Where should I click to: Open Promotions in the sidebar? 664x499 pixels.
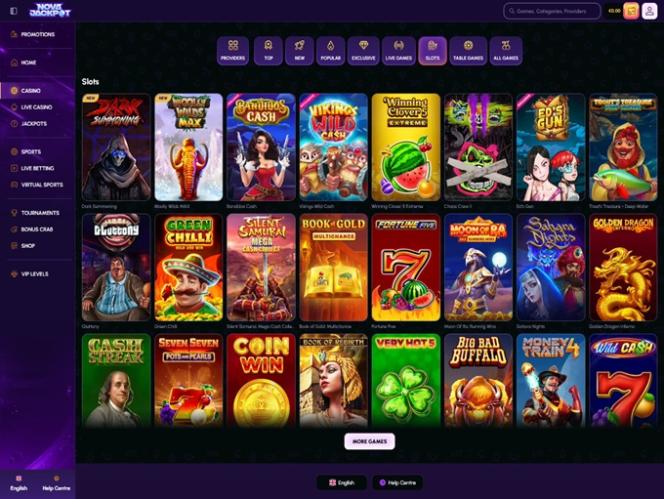[x=37, y=34]
